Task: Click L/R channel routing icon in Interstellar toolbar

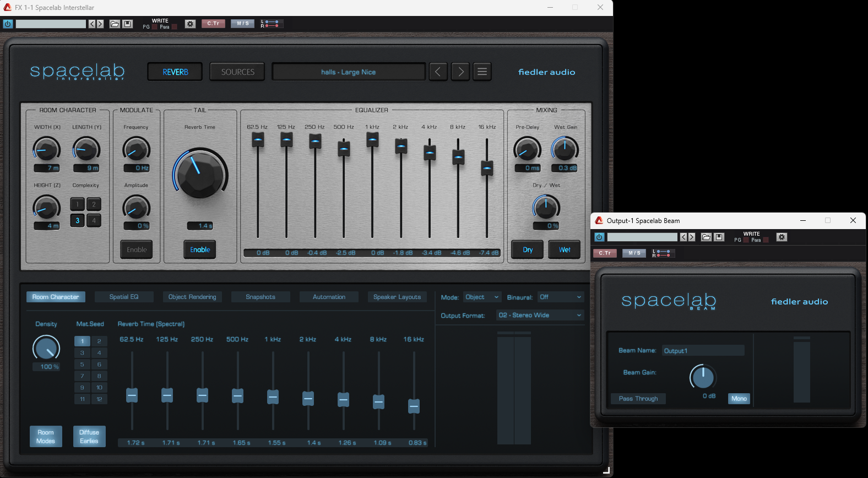Action: (x=272, y=24)
